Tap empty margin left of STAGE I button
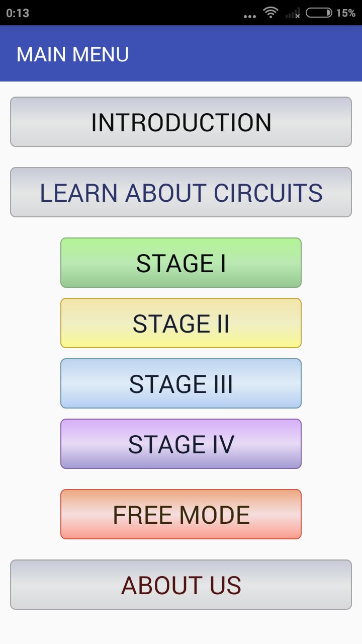 point(30,263)
